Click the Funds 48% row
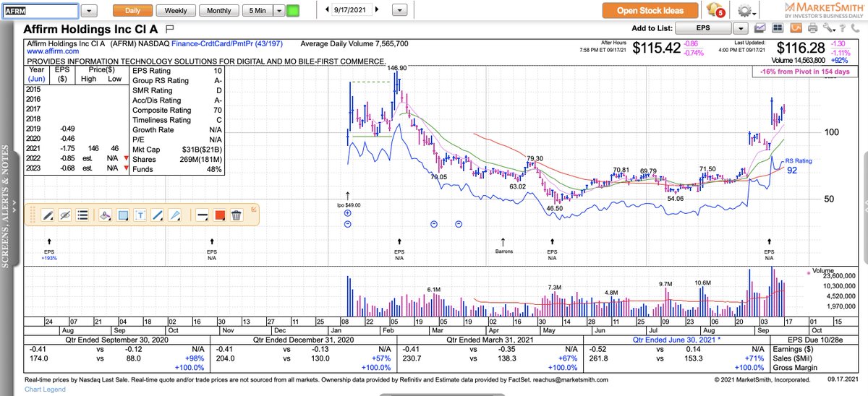Viewport: 868px width, 396px height. tap(177, 169)
